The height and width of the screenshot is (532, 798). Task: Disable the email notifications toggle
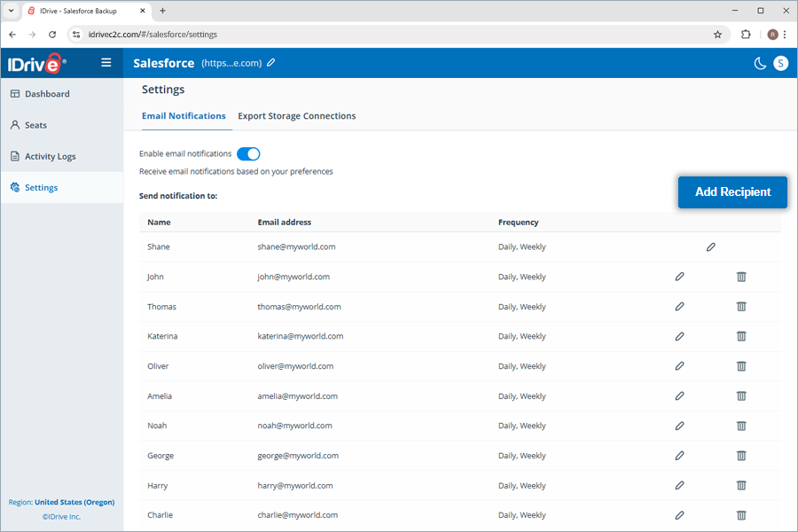pos(248,154)
